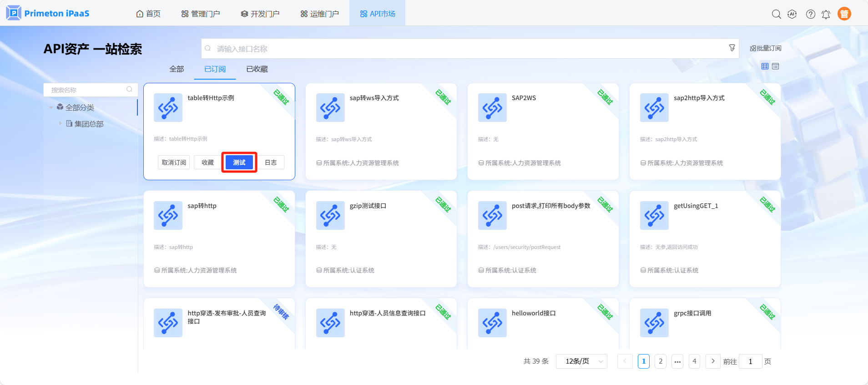Switch to card grid view
Image resolution: width=868 pixels, height=385 pixels.
765,66
